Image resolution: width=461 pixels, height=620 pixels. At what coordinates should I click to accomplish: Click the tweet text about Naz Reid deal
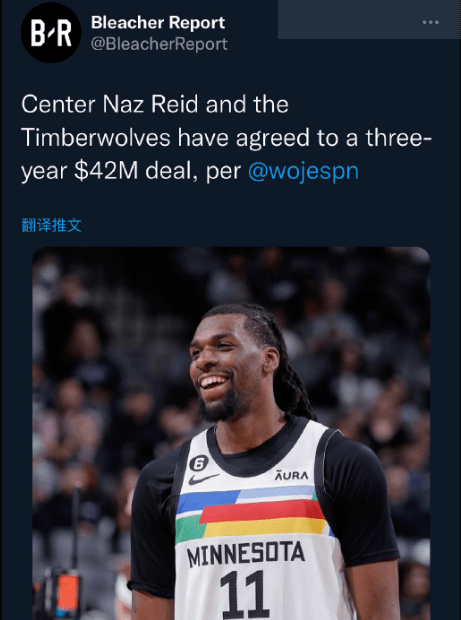pyautogui.click(x=226, y=138)
